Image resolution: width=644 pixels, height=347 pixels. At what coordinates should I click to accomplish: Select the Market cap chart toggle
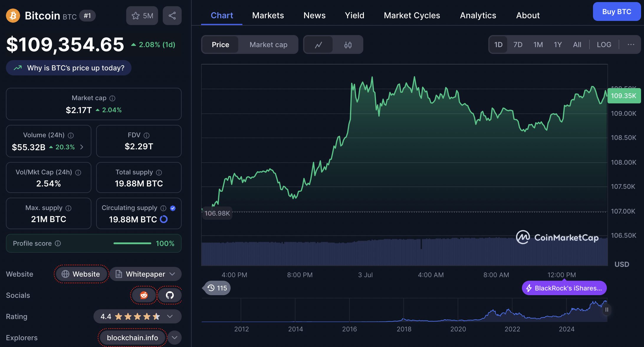[x=268, y=45]
